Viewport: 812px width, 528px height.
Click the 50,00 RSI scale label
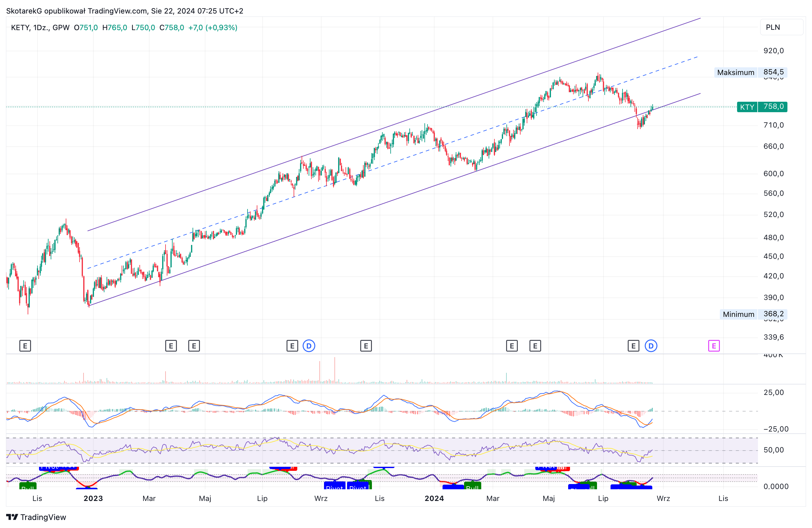773,450
